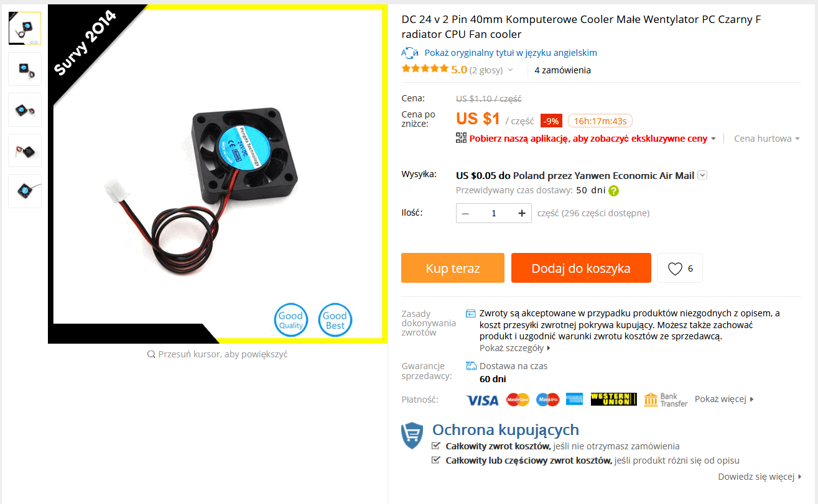818x504 pixels.
Task: Open the Cena hurtowa dropdown
Action: [767, 139]
